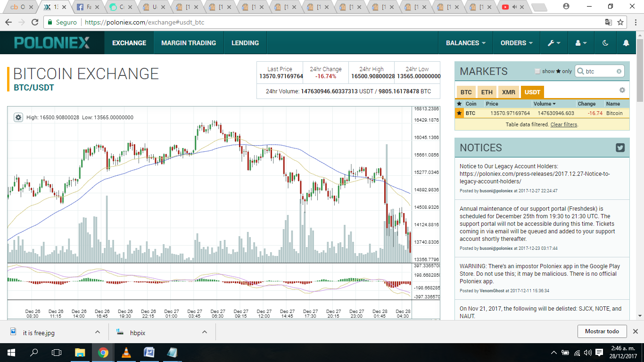
Task: Close the downloads bar
Action: click(x=636, y=331)
